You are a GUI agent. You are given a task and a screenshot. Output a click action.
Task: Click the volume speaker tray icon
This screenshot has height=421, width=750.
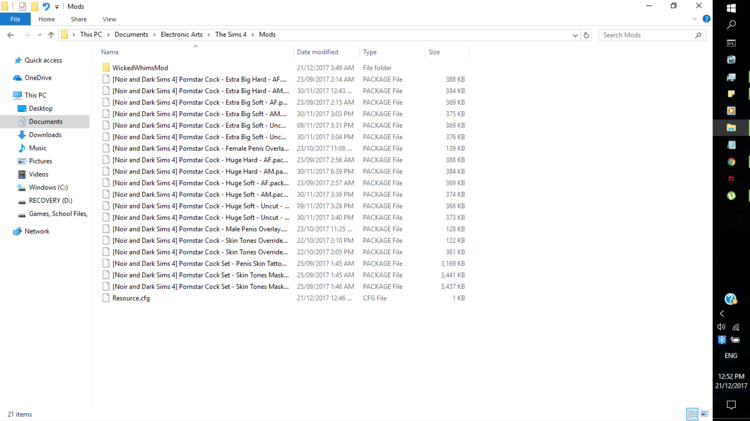tap(722, 327)
